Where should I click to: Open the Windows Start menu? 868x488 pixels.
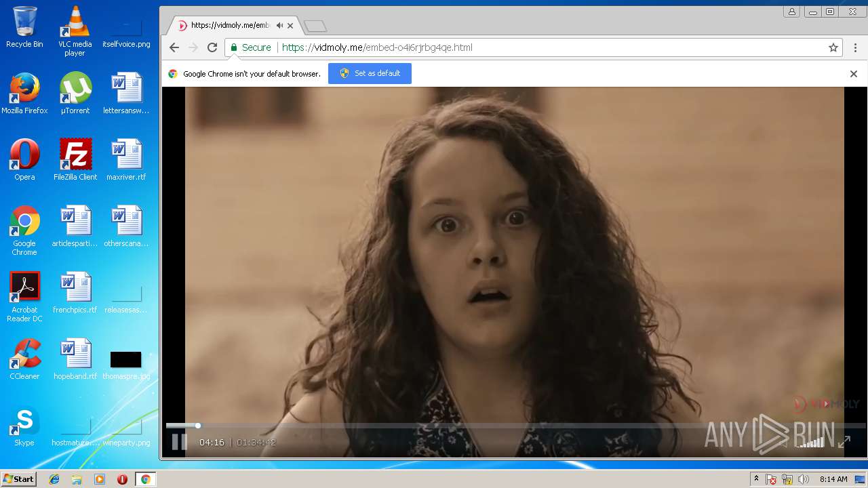click(18, 479)
